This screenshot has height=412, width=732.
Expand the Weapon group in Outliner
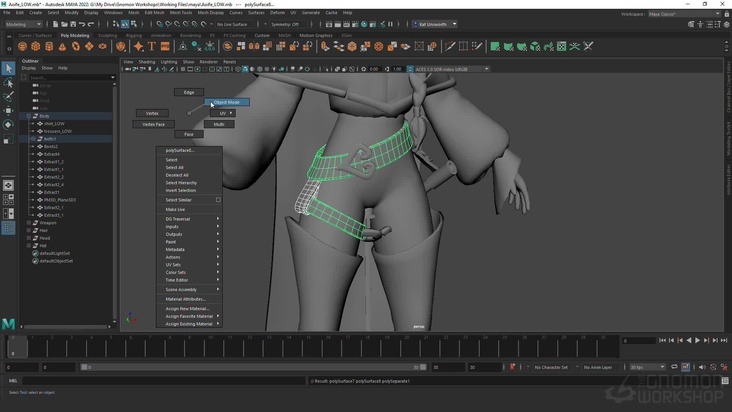point(29,223)
